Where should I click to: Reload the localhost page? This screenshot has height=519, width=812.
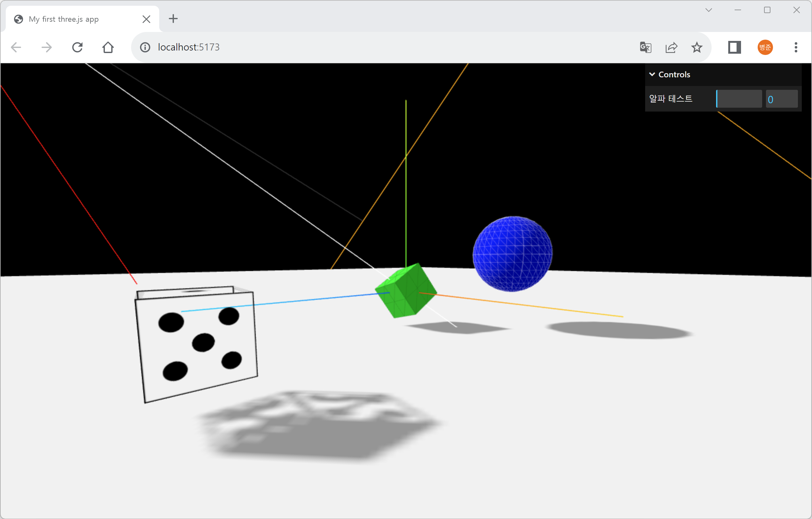[x=77, y=47]
